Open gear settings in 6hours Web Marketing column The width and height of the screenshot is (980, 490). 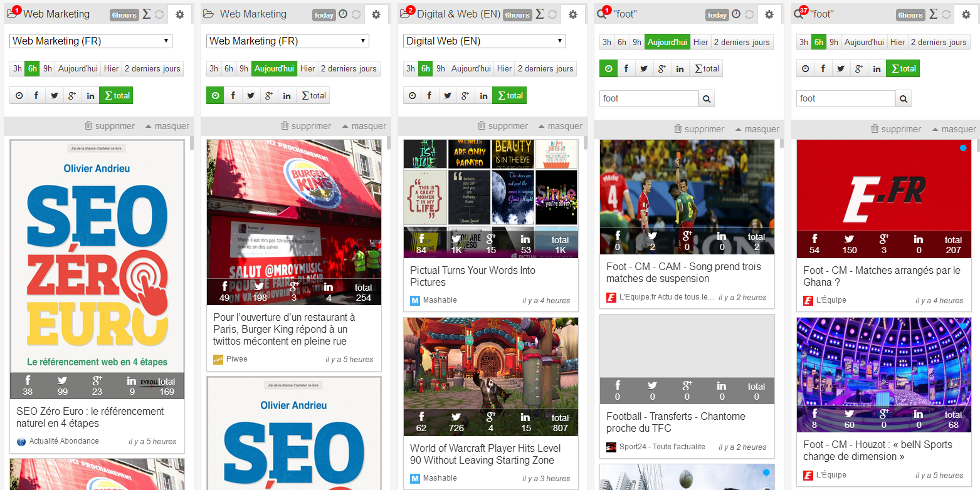(x=179, y=14)
